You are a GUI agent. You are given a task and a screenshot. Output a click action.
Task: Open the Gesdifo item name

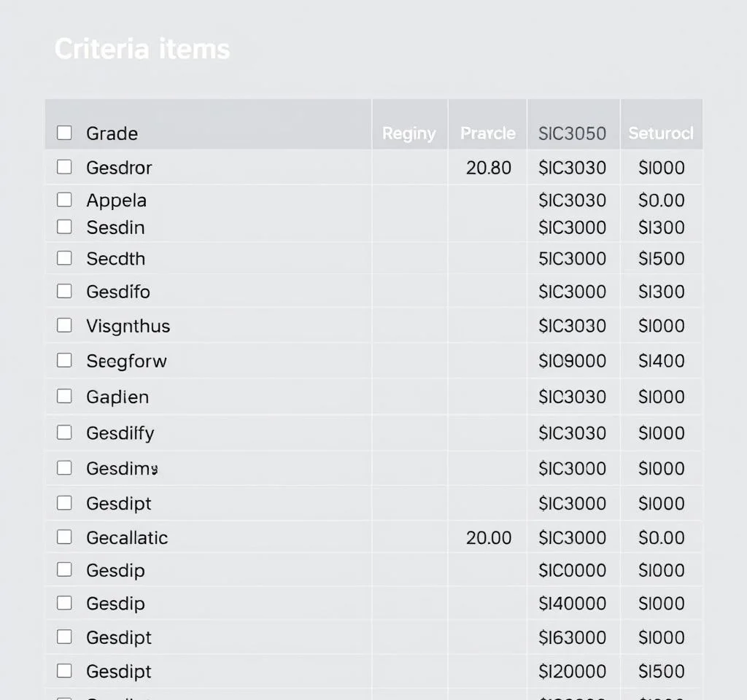[118, 292]
